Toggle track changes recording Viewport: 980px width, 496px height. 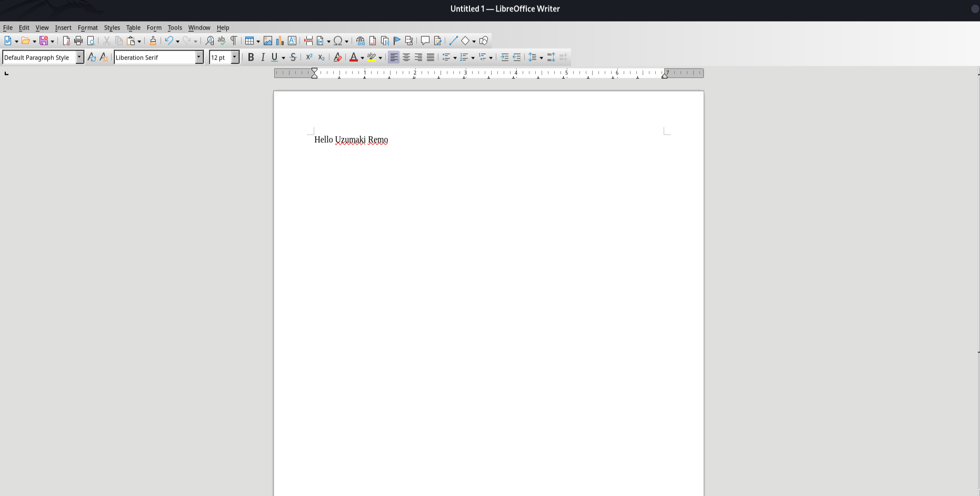click(x=437, y=41)
